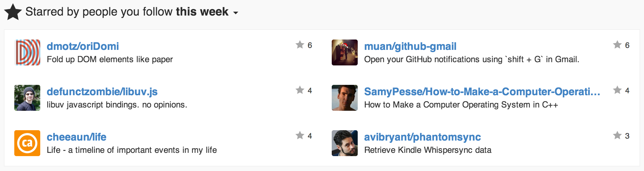Open SamyPesse/How-to-Make-a-Computer-Operating-System repository link
Image resolution: width=644 pixels, height=171 pixels.
pyautogui.click(x=482, y=92)
